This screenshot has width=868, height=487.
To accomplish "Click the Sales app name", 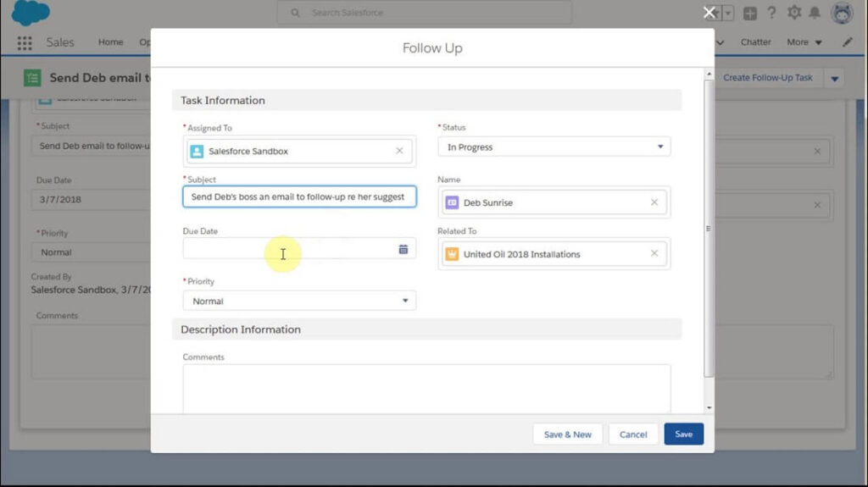I will (60, 42).
